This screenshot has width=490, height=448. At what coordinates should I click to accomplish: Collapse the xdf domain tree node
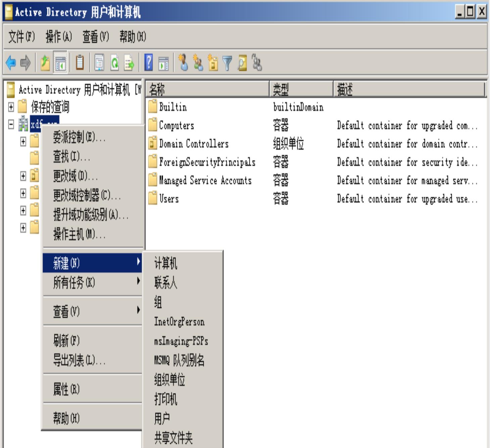pos(11,125)
